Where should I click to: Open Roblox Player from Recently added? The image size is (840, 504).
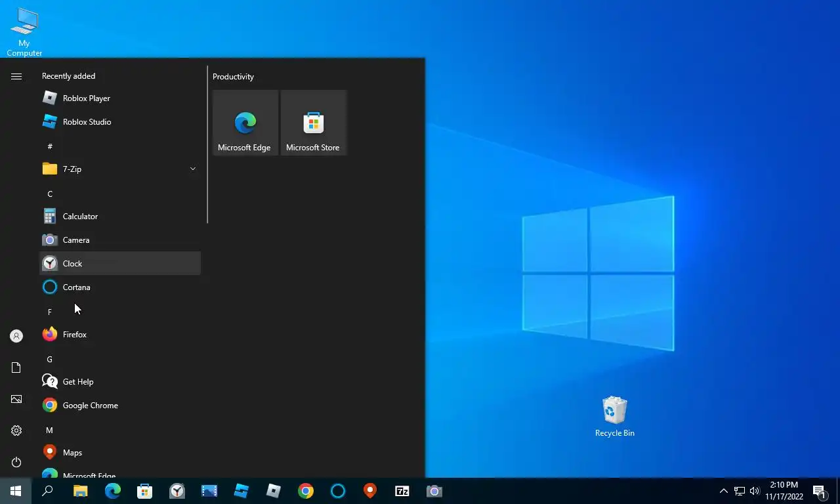(120, 98)
